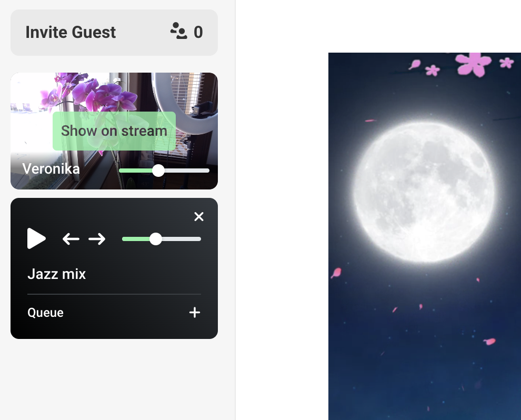Add a track with the Queue plus icon
Viewport: 521px width, 420px height.
(195, 312)
